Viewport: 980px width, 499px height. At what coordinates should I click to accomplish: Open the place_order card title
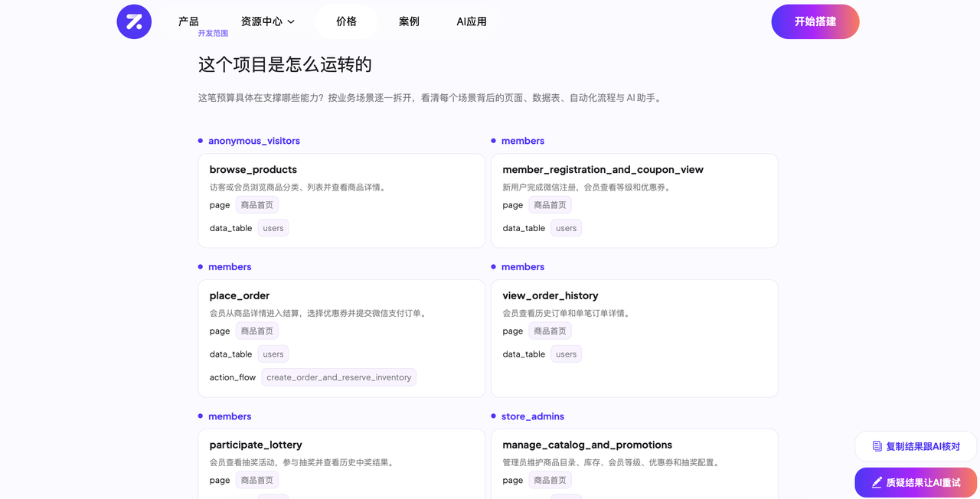pyautogui.click(x=240, y=295)
